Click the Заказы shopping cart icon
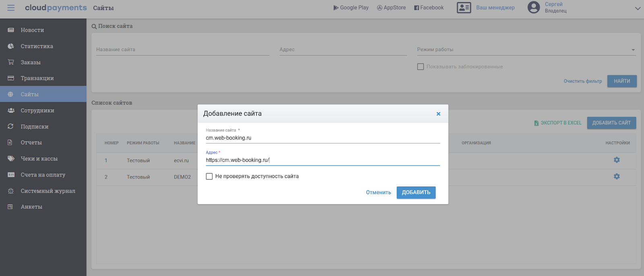Screen dimensions: 644x276 point(11,62)
